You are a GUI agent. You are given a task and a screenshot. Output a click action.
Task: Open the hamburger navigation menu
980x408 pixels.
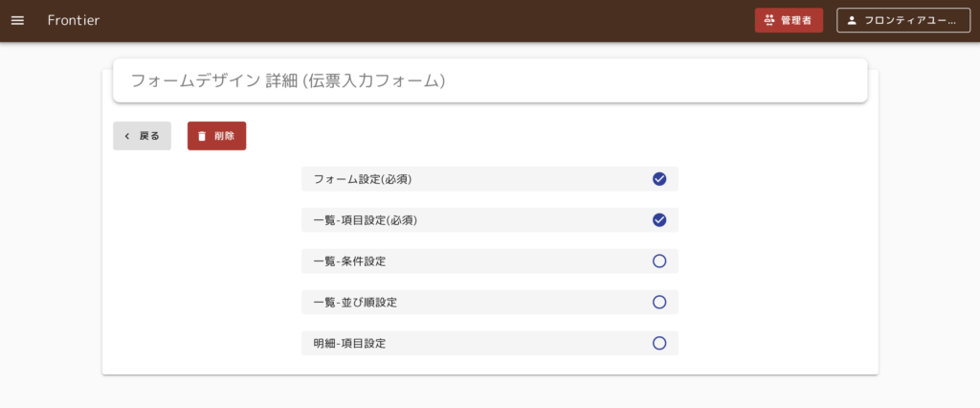click(x=17, y=21)
